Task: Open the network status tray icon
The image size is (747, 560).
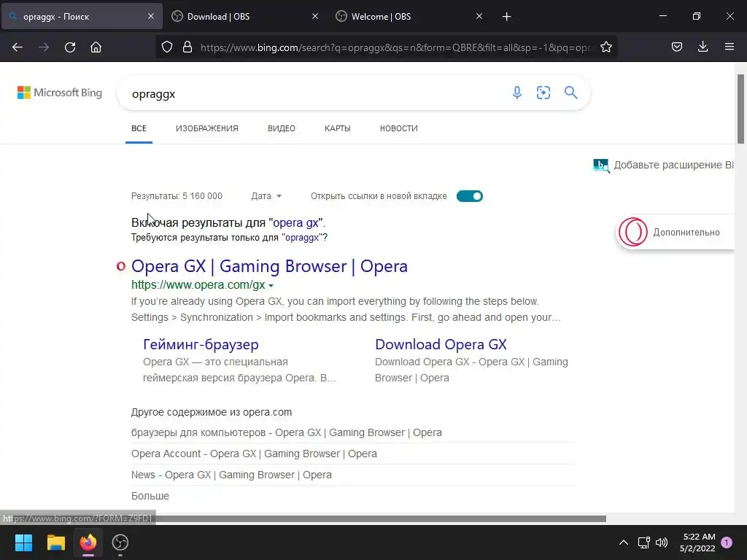Action: (x=643, y=542)
